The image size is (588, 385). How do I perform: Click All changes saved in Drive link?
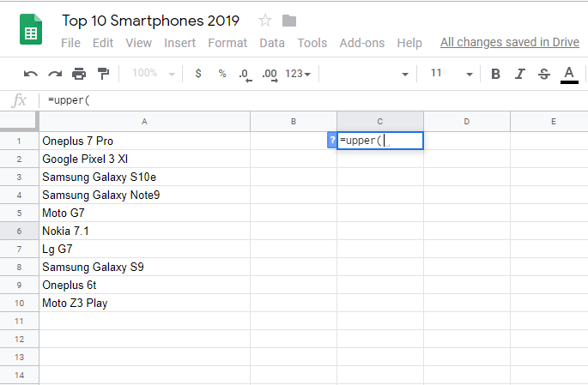point(510,42)
